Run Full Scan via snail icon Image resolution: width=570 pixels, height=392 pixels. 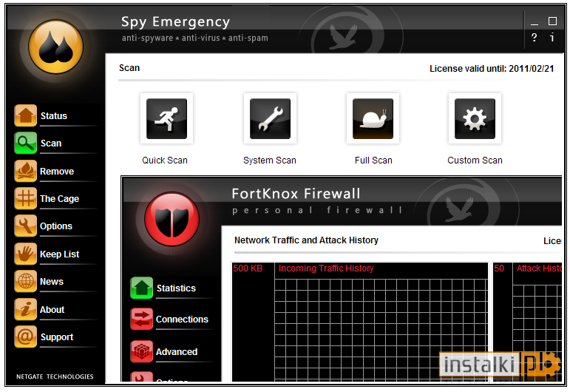(373, 118)
